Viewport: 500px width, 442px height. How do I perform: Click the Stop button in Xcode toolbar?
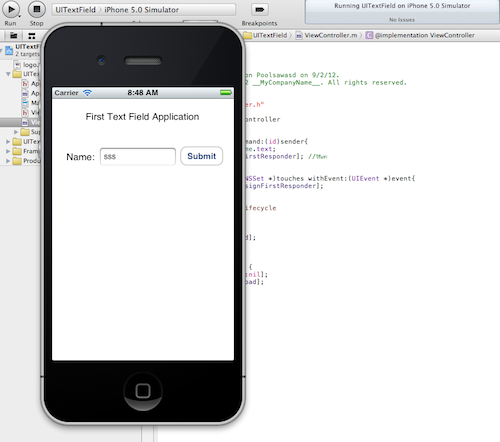(37, 10)
